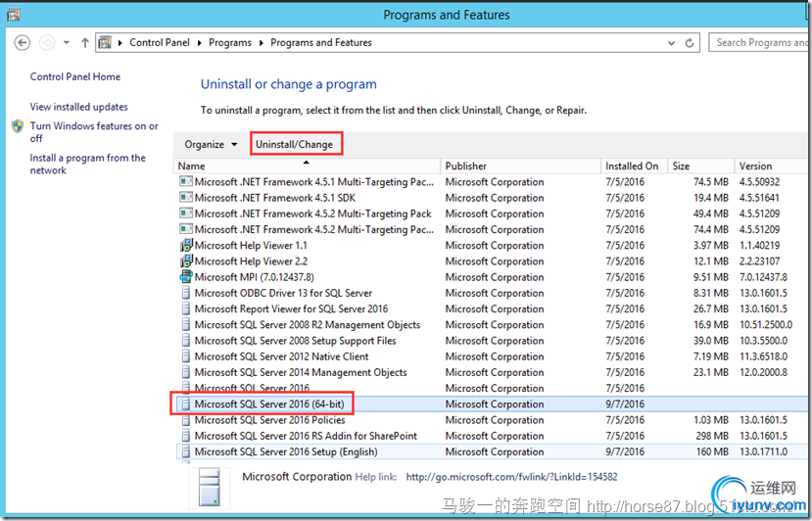Click the Microsoft Help Viewer 1.1 icon

click(185, 245)
